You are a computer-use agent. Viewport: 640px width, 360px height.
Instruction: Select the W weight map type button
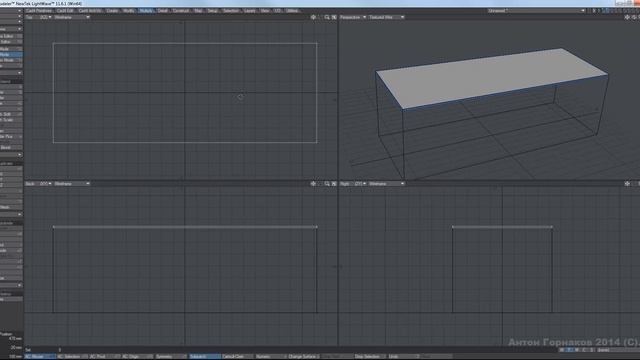click(x=561, y=350)
